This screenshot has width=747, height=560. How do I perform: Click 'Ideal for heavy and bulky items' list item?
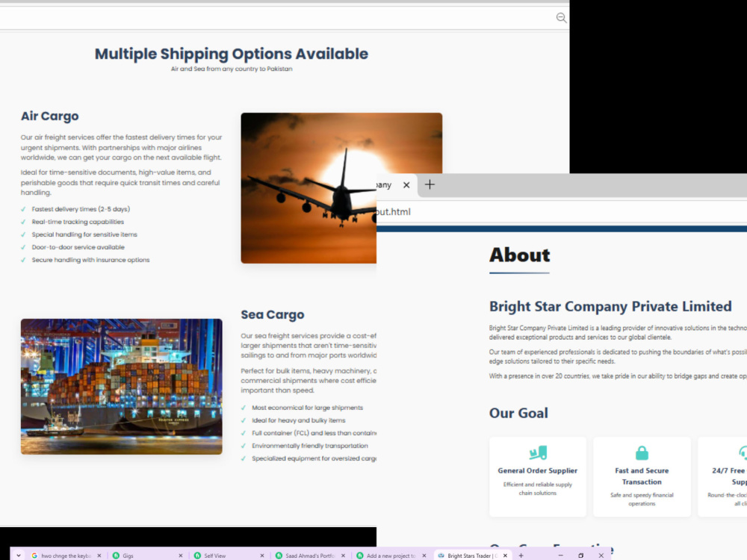(299, 420)
